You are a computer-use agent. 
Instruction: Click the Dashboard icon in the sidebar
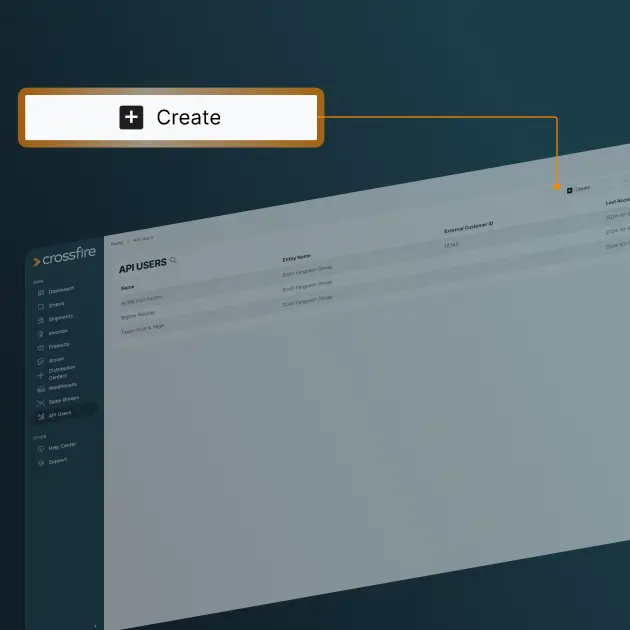point(40,292)
